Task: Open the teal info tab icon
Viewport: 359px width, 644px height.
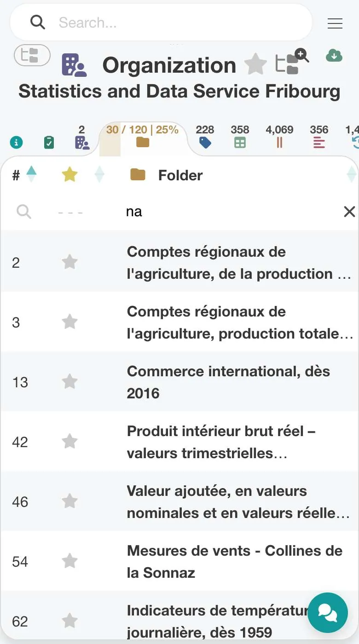Action: (x=16, y=143)
